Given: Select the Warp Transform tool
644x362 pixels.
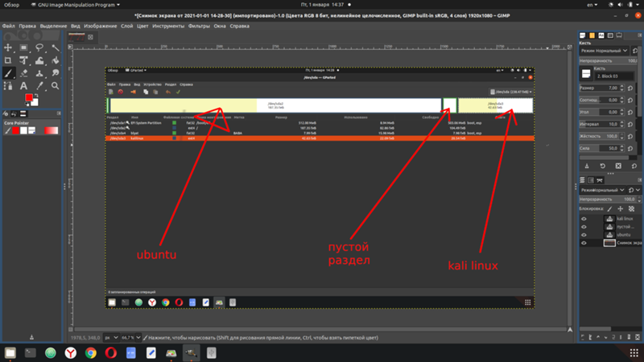Looking at the screenshot, I should pyautogui.click(x=39, y=61).
